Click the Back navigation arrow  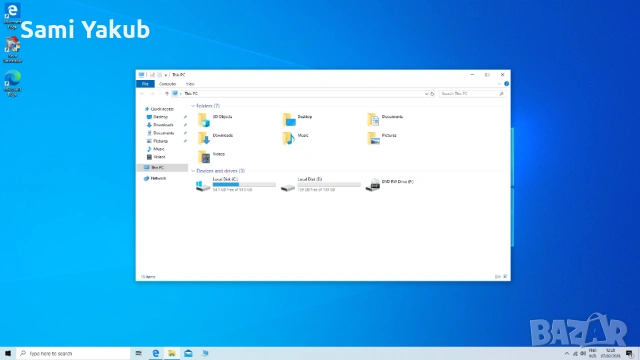[142, 94]
